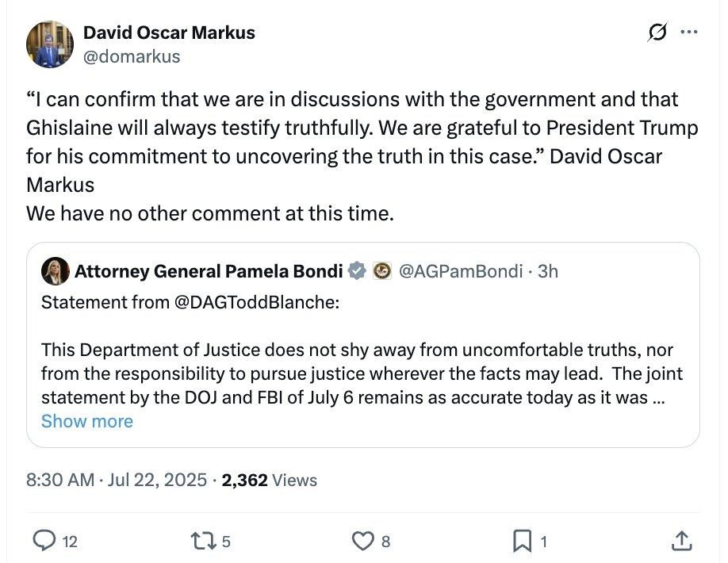728x563 pixels.
Task: Click the DOJ seal affiliation badge
Action: (381, 271)
